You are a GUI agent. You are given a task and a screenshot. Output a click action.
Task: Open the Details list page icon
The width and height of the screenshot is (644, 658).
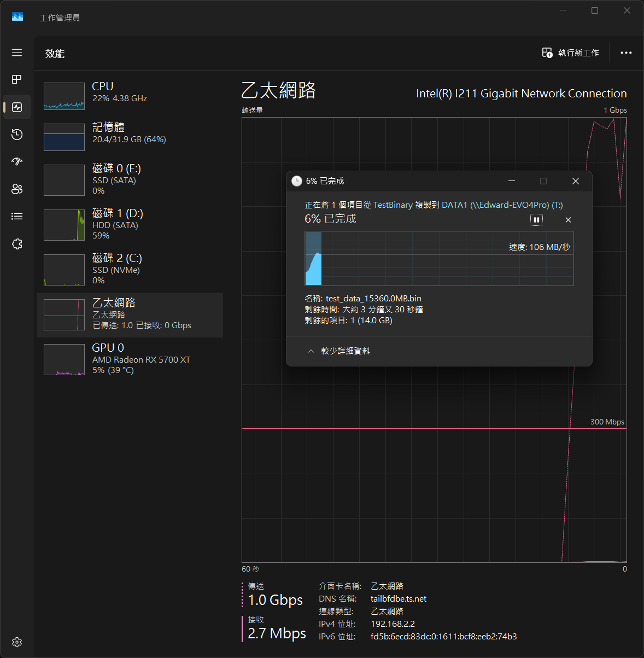[x=17, y=217]
